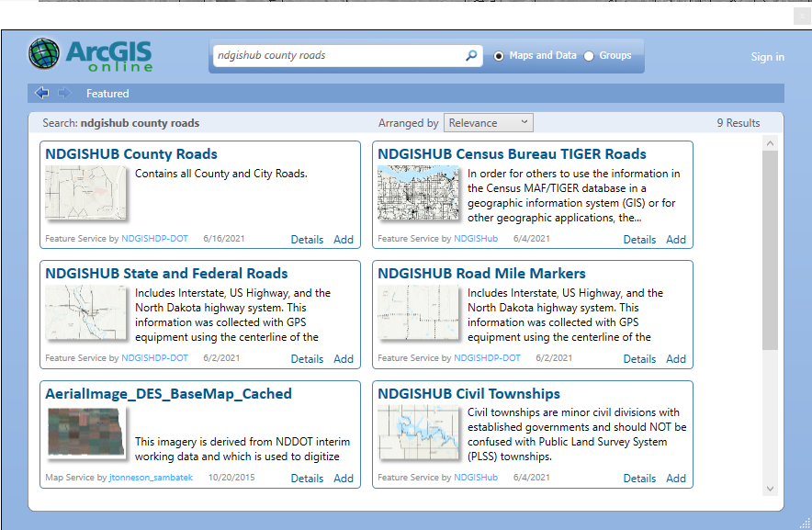This screenshot has width=812, height=530.
Task: Click the AerialImage basemap thumbnail
Action: (86, 433)
